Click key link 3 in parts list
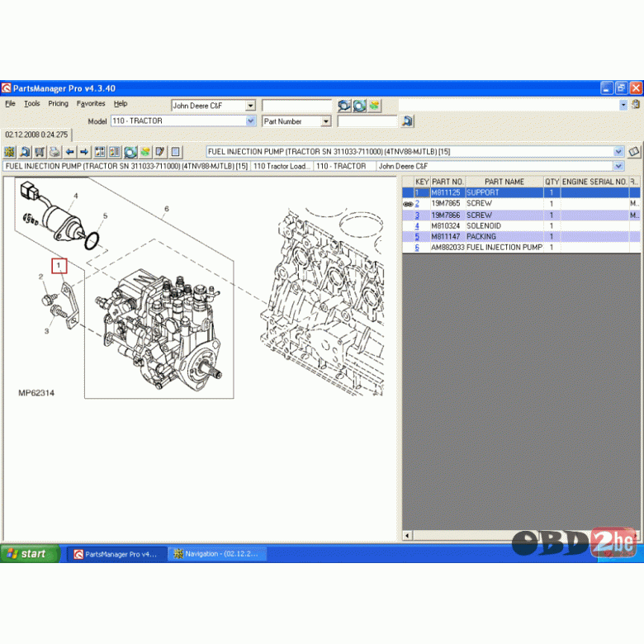This screenshot has width=644, height=644. (417, 215)
